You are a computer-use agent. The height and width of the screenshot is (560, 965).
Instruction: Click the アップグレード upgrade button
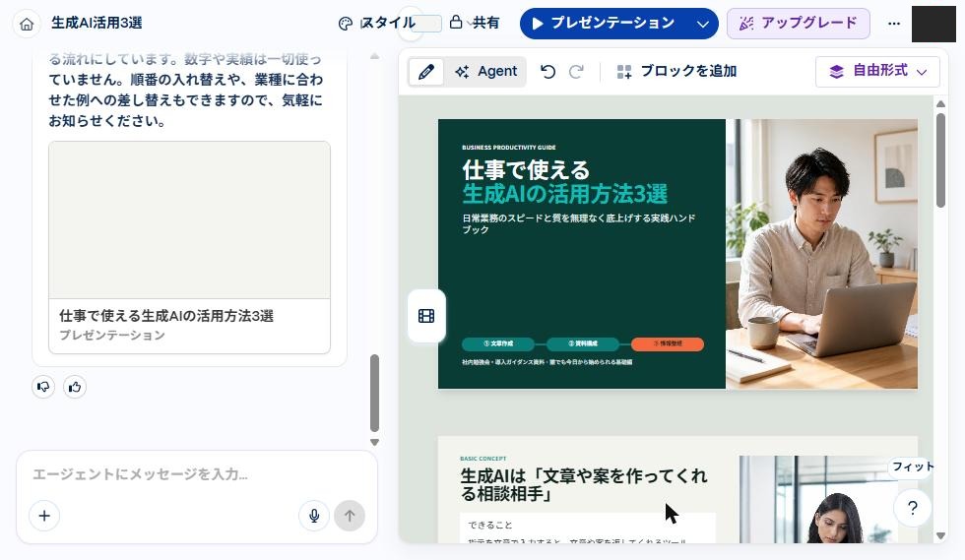799,24
